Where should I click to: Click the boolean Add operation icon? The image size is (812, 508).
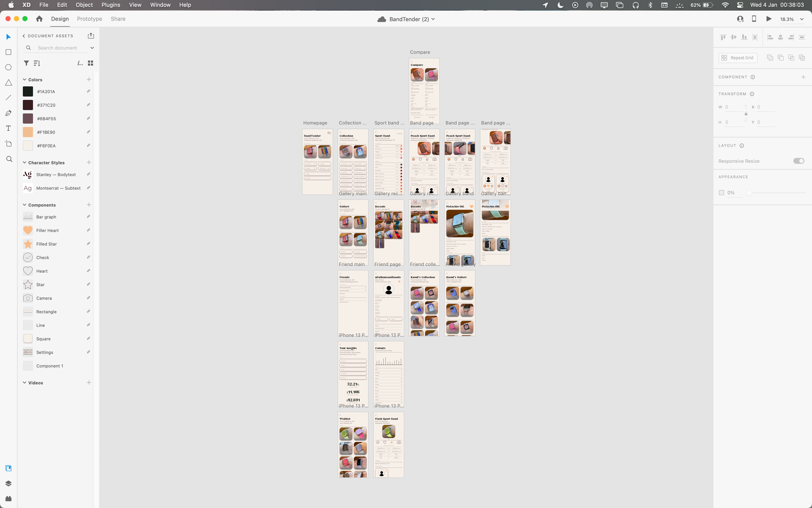pos(770,57)
